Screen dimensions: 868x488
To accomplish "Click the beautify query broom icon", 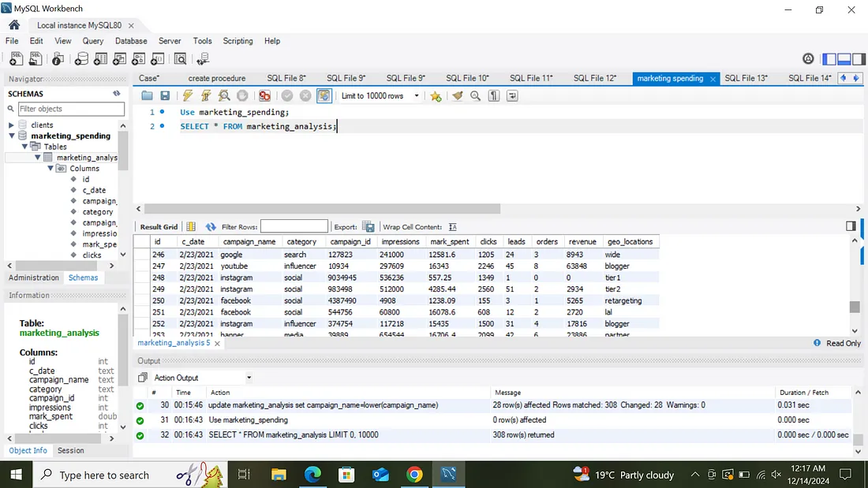I will pyautogui.click(x=457, y=95).
